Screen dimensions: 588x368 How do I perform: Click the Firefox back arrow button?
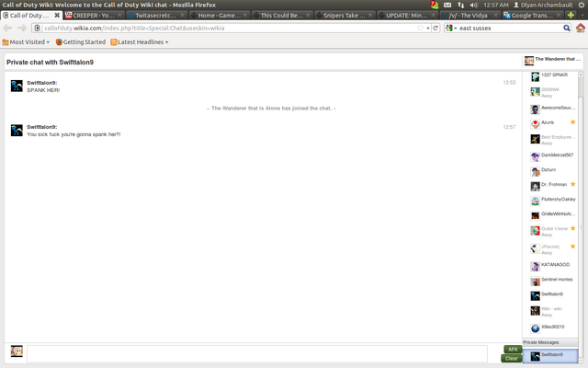click(7, 28)
